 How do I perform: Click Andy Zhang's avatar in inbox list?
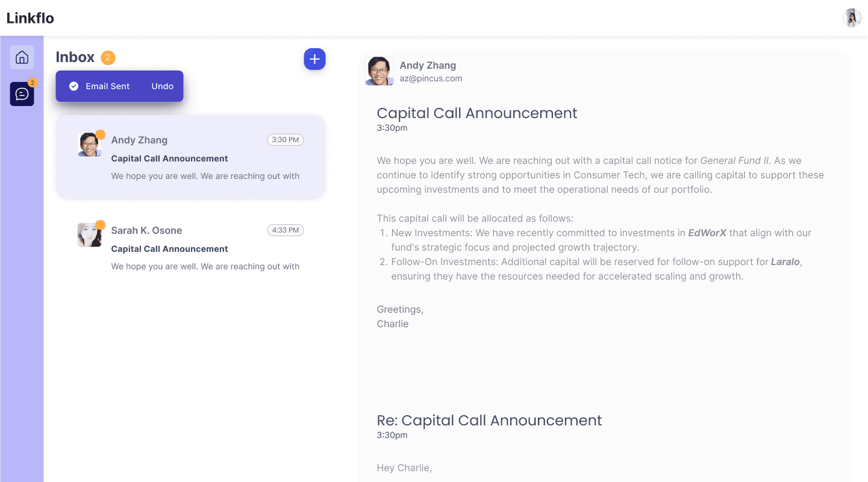pyautogui.click(x=89, y=145)
